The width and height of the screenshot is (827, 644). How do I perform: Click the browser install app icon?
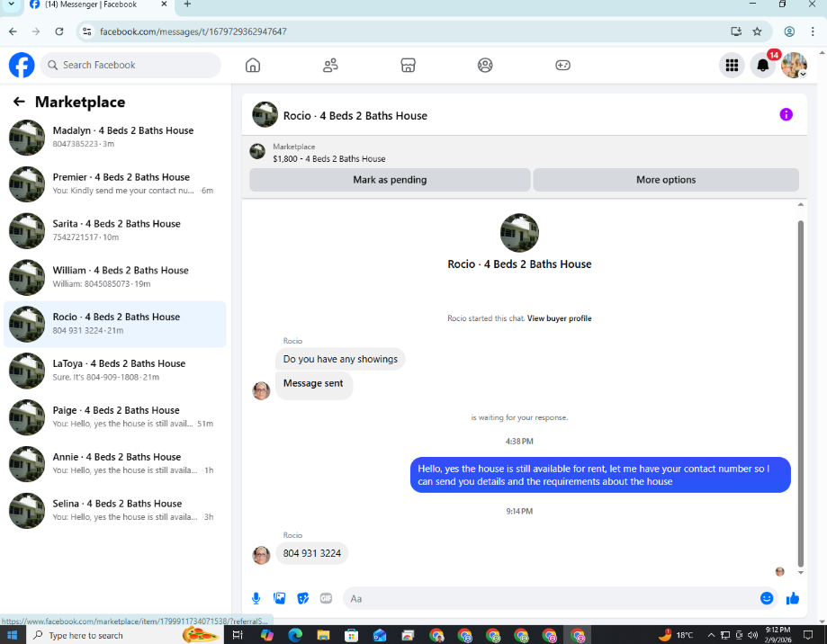click(x=736, y=31)
